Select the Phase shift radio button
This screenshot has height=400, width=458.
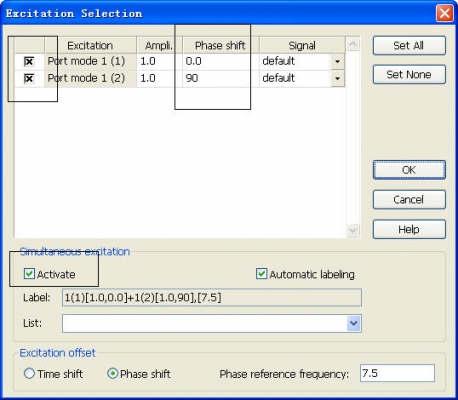pos(113,373)
